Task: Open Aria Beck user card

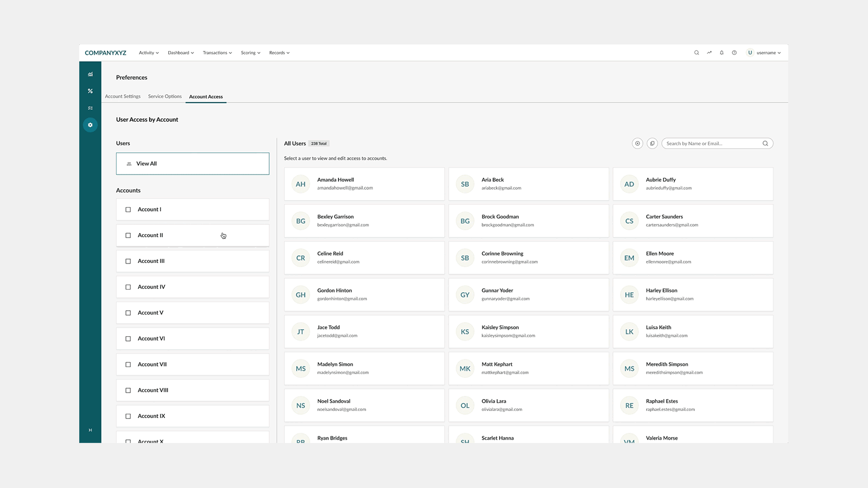Action: (x=528, y=184)
